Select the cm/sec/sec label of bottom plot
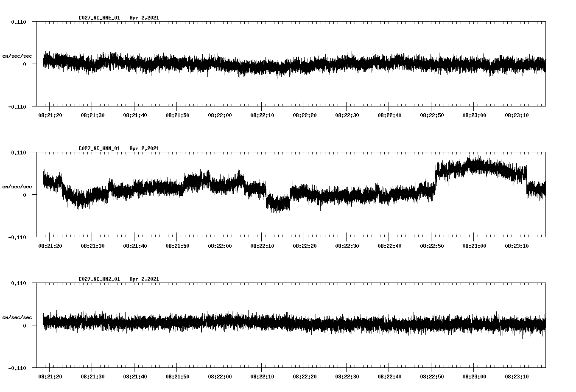 (x=17, y=316)
